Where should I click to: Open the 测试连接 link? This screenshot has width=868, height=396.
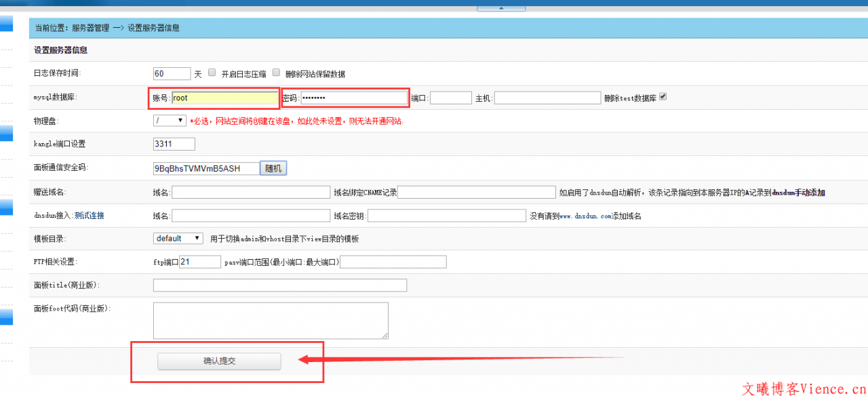pyautogui.click(x=90, y=216)
